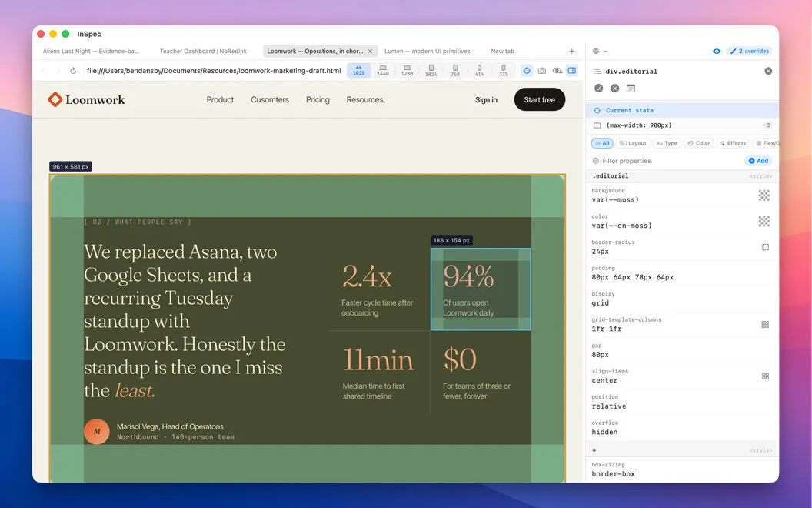Open the color property swatch
812x508 pixels.
pos(764,222)
